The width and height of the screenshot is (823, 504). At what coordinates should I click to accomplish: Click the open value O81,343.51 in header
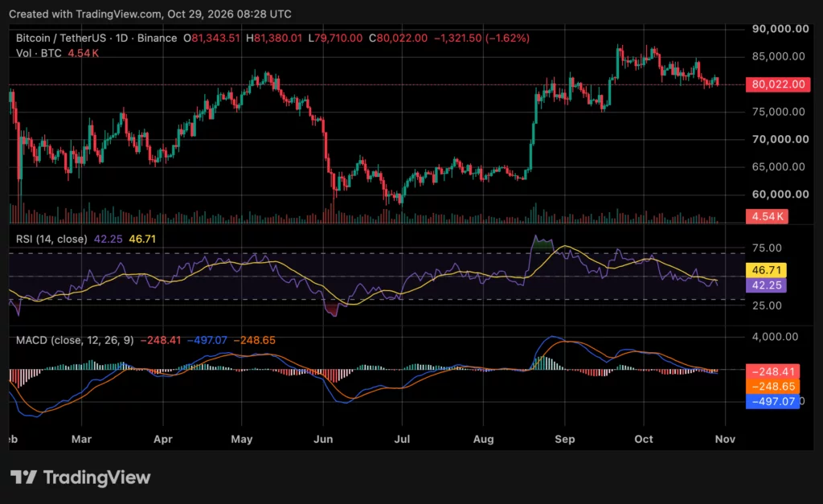click(x=211, y=39)
